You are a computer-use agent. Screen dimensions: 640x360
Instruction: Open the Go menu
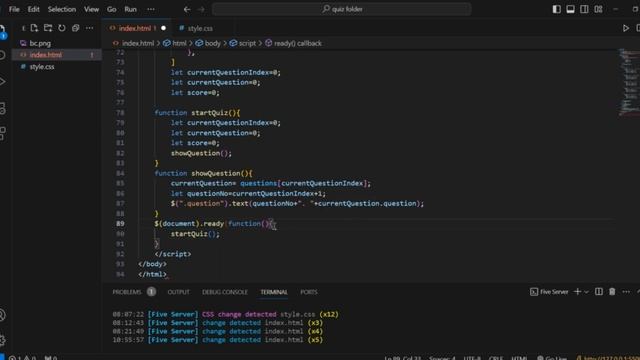tap(111, 9)
